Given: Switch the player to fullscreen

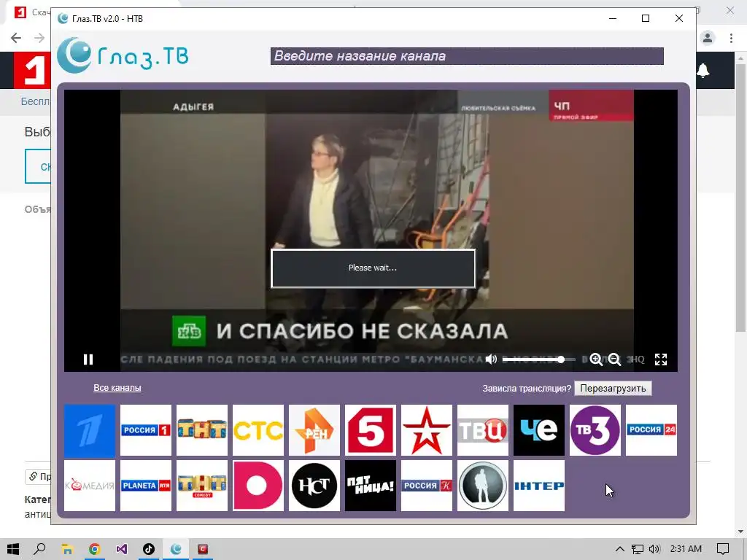Looking at the screenshot, I should tap(661, 359).
